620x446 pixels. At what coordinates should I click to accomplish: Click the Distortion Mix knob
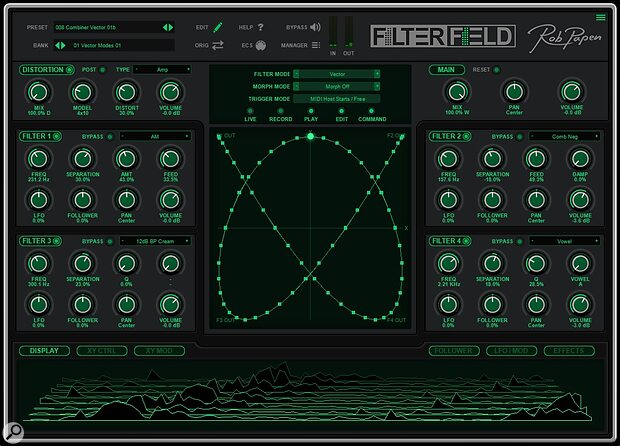click(39, 92)
